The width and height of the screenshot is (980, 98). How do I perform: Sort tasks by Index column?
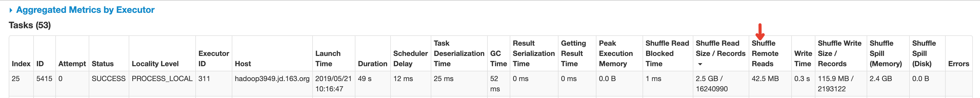click(x=21, y=64)
